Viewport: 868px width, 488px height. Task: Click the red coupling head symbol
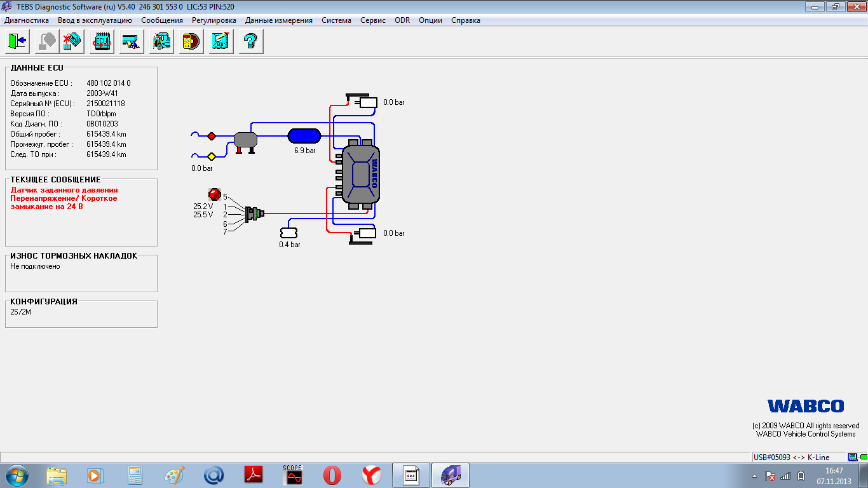pyautogui.click(x=212, y=136)
